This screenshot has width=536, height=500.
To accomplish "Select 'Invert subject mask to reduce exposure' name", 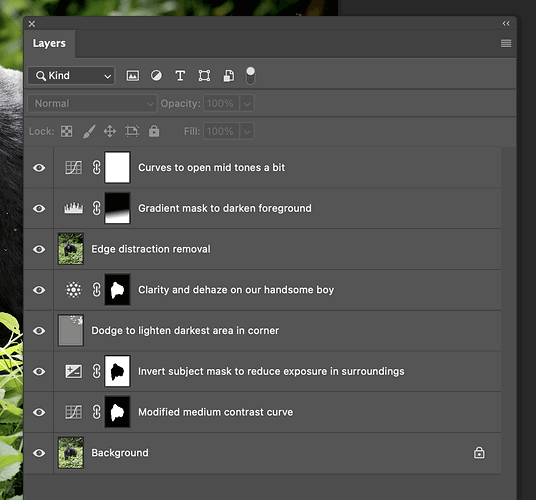I will click(271, 371).
